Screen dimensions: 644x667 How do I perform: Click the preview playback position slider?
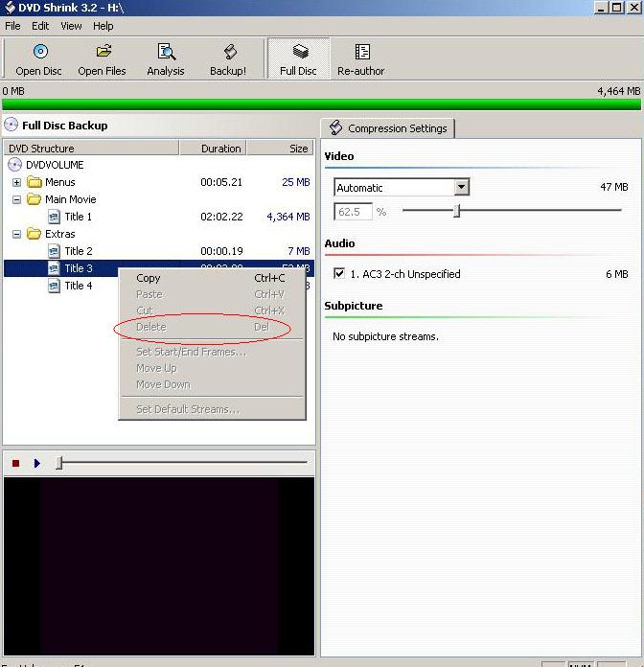[59, 462]
